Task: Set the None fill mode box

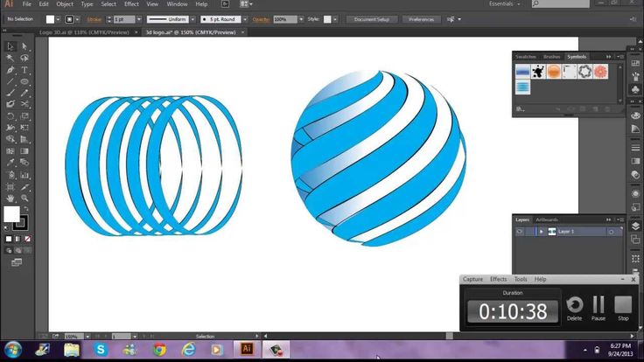Action: 27,239
